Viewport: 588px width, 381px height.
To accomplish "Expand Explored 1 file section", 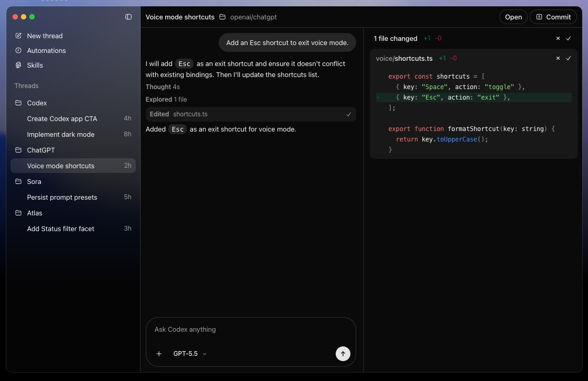I will point(166,99).
